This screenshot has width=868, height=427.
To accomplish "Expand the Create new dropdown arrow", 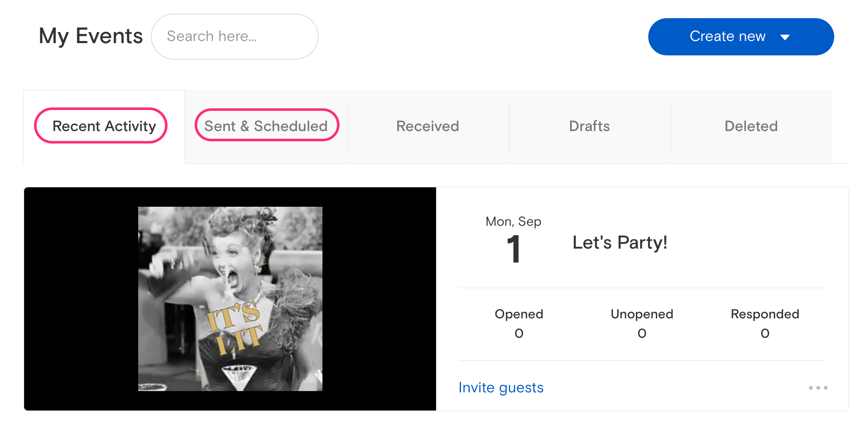I will (x=785, y=37).
